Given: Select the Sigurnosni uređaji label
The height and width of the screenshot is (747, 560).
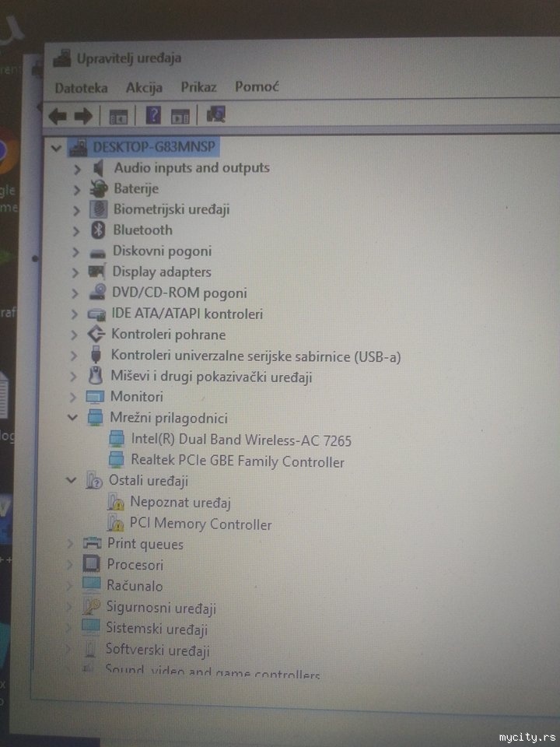Looking at the screenshot, I should 161,608.
